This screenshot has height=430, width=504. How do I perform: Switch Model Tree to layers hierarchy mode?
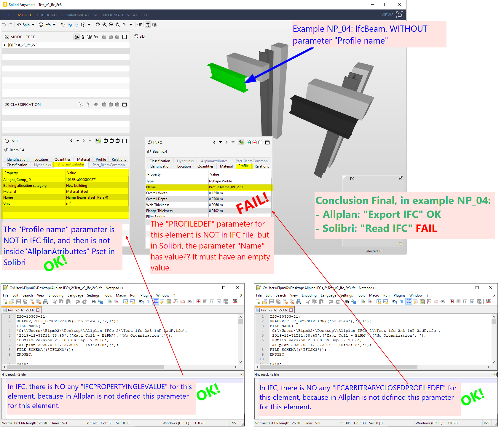pos(90,37)
